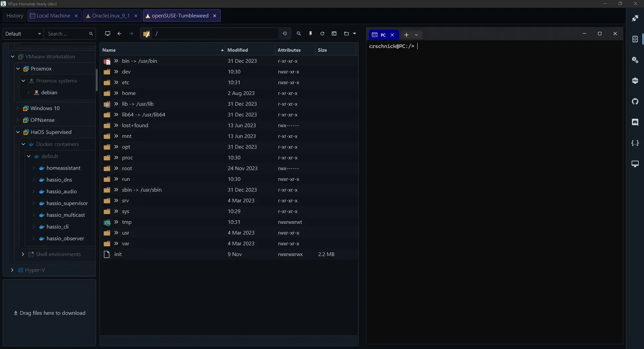
Task: Go forward to next directory
Action: click(131, 34)
